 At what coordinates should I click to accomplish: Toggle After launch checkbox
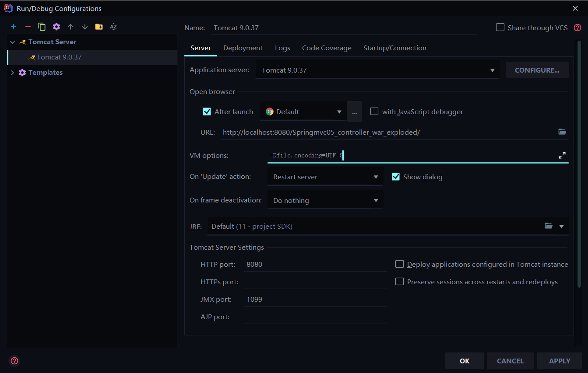click(207, 112)
